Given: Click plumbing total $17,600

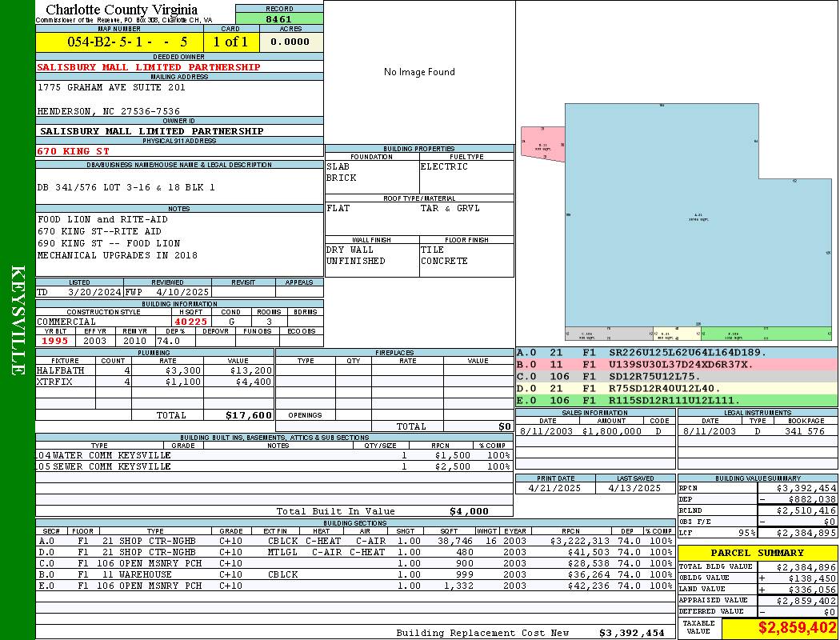Looking at the screenshot, I should coord(249,415).
